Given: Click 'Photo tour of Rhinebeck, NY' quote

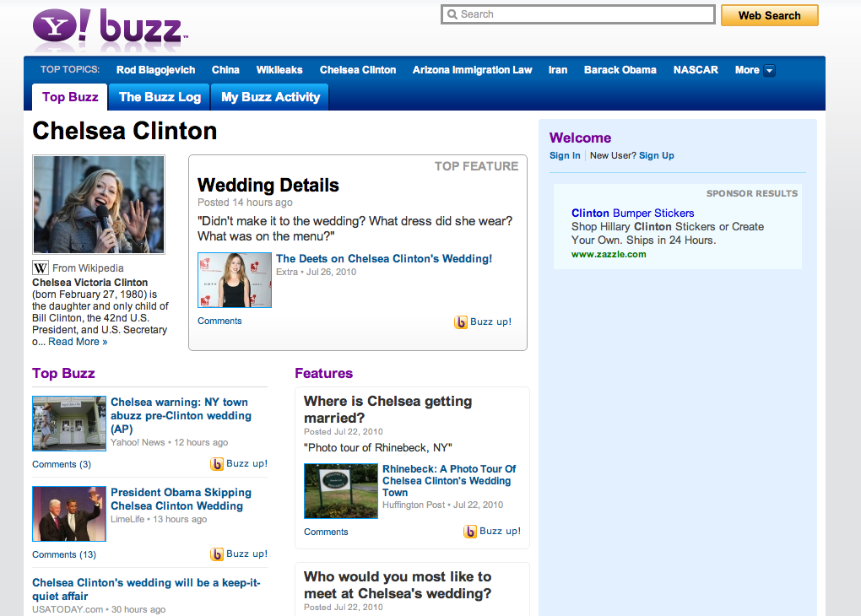Looking at the screenshot, I should 378,447.
